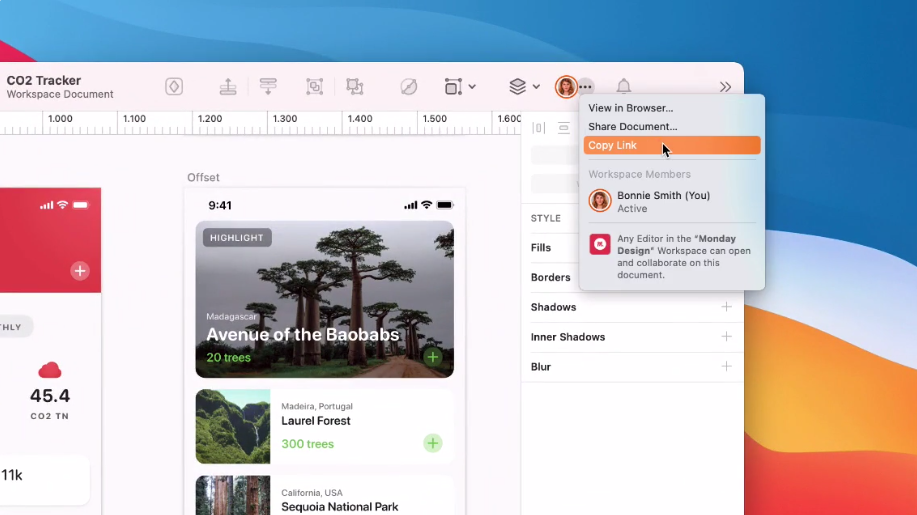Click the red CO2 cloud icon
The image size is (917, 515).
[50, 370]
